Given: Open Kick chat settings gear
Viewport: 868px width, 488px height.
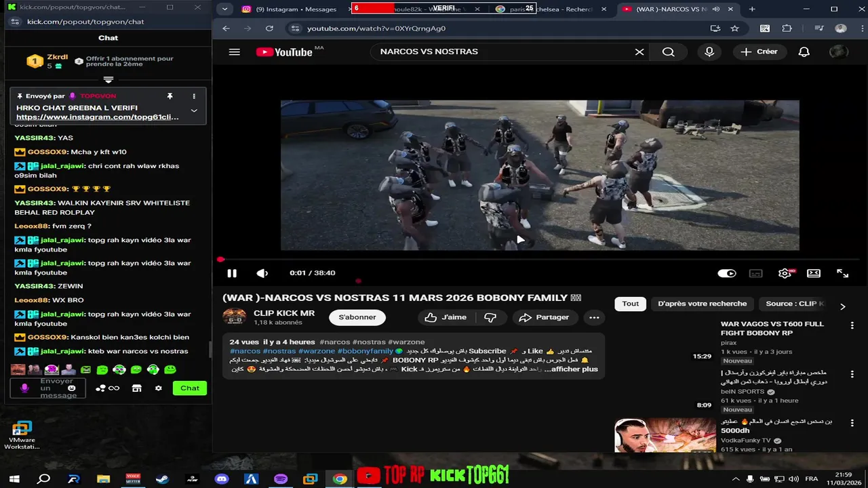Looking at the screenshot, I should pyautogui.click(x=158, y=388).
